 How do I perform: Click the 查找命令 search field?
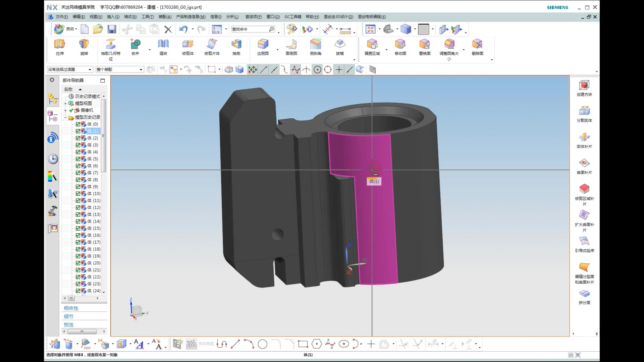(250, 29)
